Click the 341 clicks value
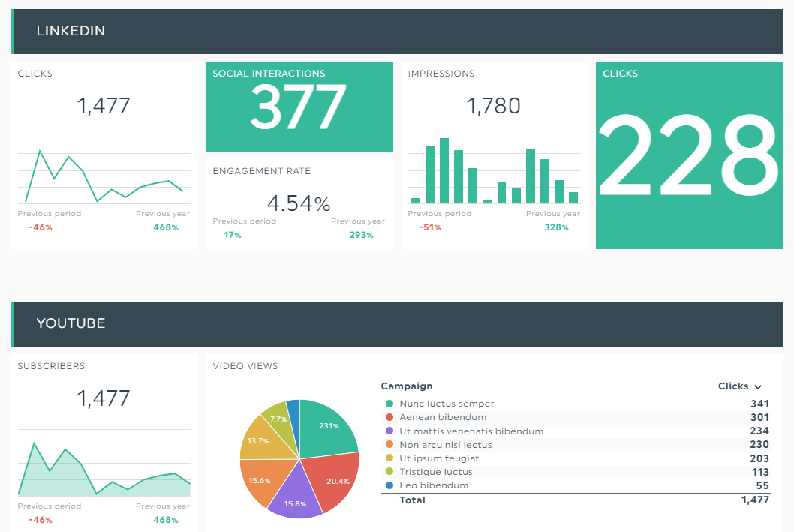Screen dimensions: 794x532 pos(759,404)
